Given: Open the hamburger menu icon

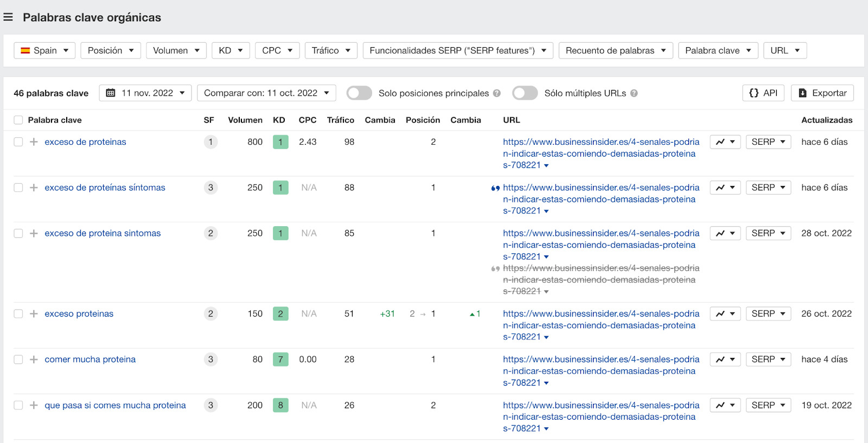Looking at the screenshot, I should click(8, 17).
